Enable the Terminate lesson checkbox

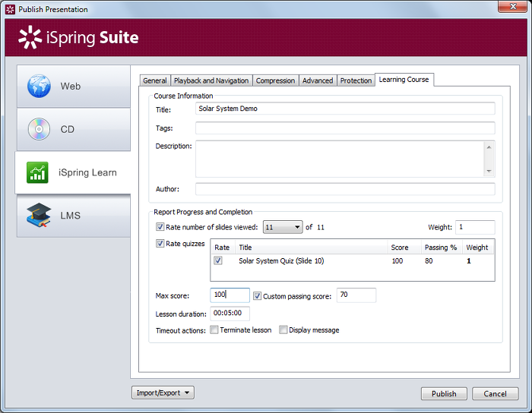214,329
